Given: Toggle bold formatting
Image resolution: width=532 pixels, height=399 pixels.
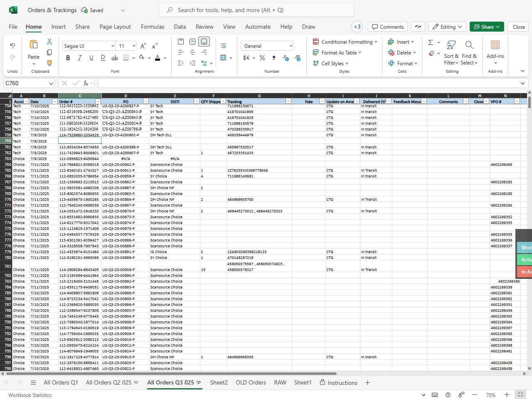Looking at the screenshot, I should [x=68, y=58].
